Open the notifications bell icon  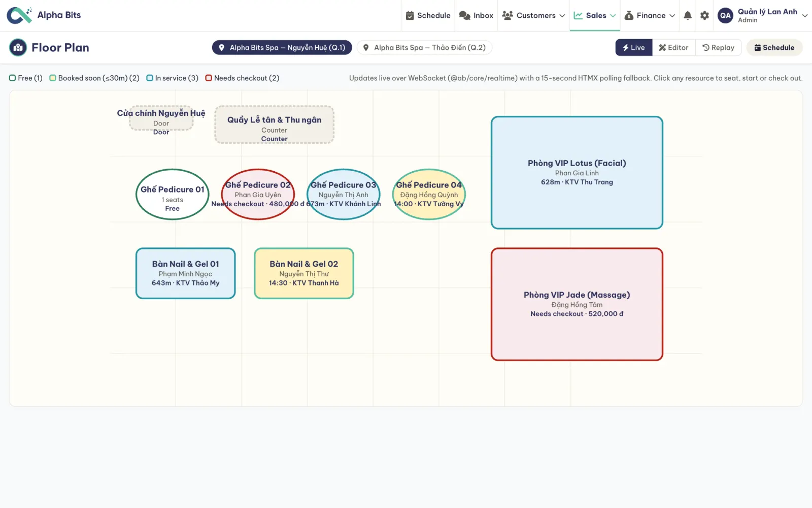pyautogui.click(x=688, y=16)
